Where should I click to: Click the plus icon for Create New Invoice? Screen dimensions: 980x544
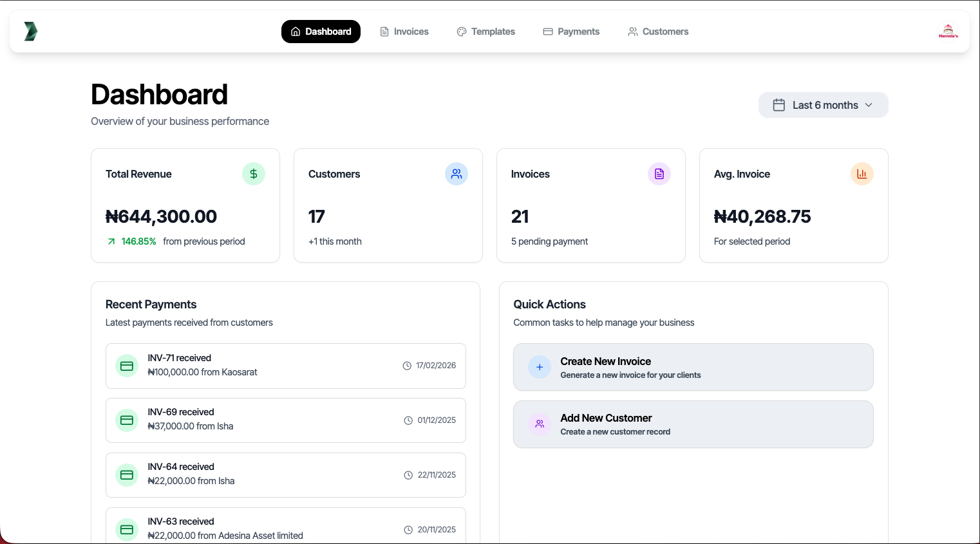tap(540, 367)
